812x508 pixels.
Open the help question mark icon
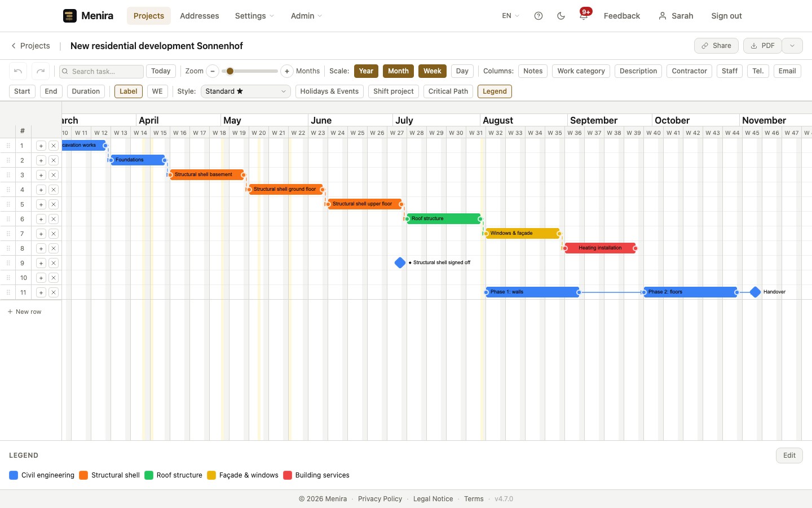(539, 16)
